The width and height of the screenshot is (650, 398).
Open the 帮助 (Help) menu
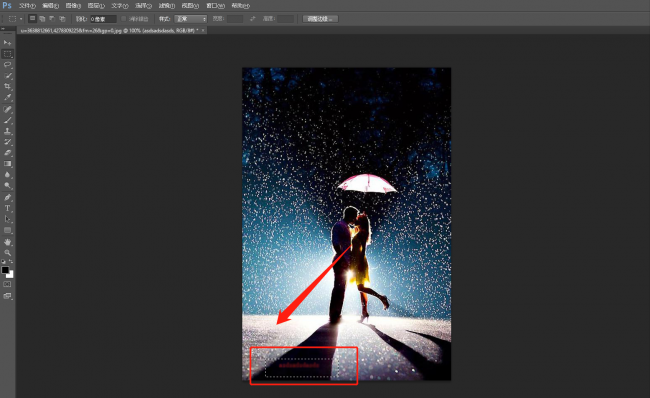pos(240,6)
